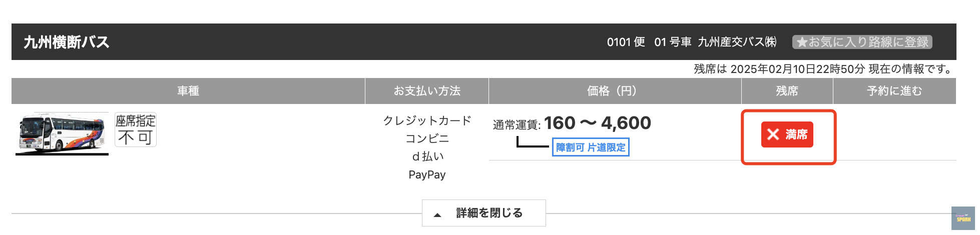
Task: Click the 九州横断バス route title
Action: point(67,42)
